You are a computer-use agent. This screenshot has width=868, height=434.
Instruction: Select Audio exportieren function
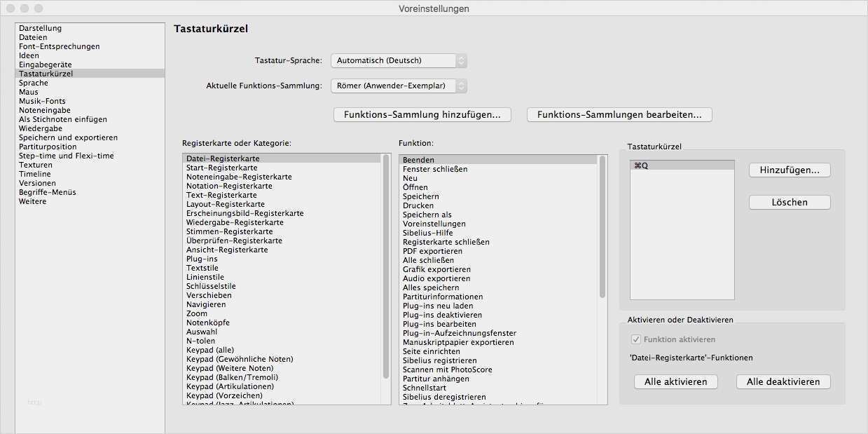click(499, 279)
